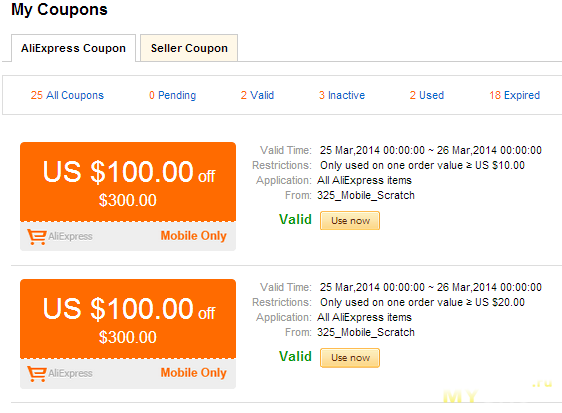Image resolution: width=562 pixels, height=413 pixels.
Task: Click the Valid status of first coupon
Action: pos(295,219)
